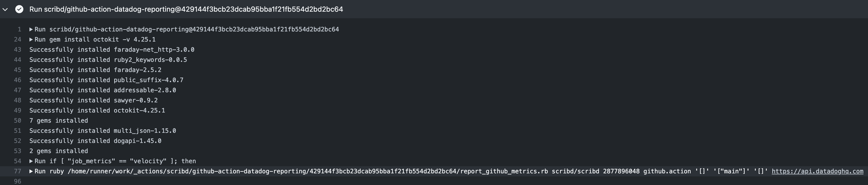Select log line number 43
This screenshot has width=868, height=185.
click(x=17, y=50)
